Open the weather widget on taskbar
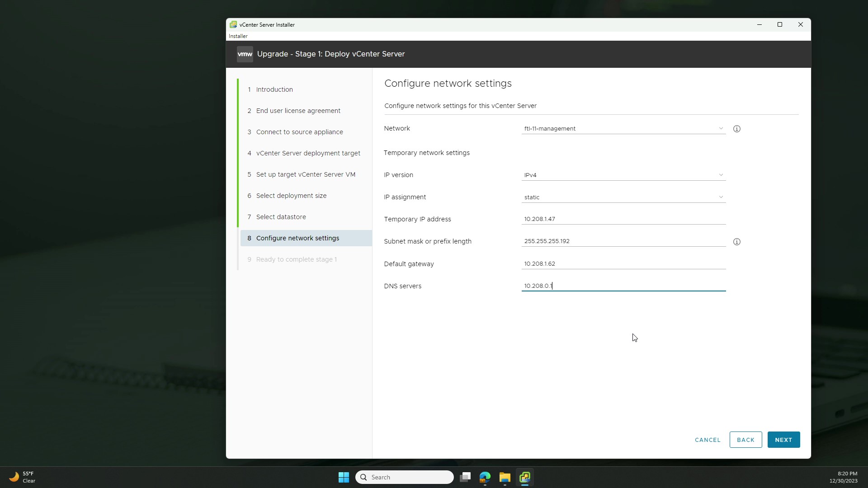Screen dimensions: 868x488 (x=23, y=477)
